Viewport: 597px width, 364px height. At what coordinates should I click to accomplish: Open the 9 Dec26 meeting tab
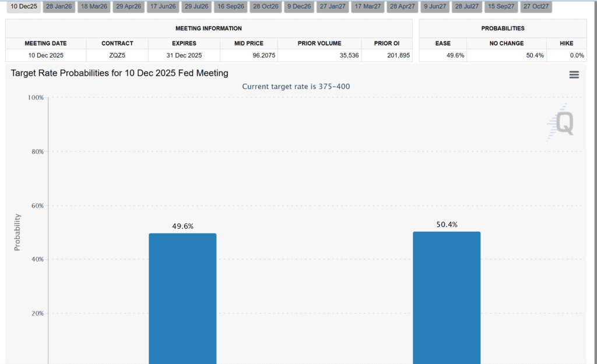click(299, 6)
